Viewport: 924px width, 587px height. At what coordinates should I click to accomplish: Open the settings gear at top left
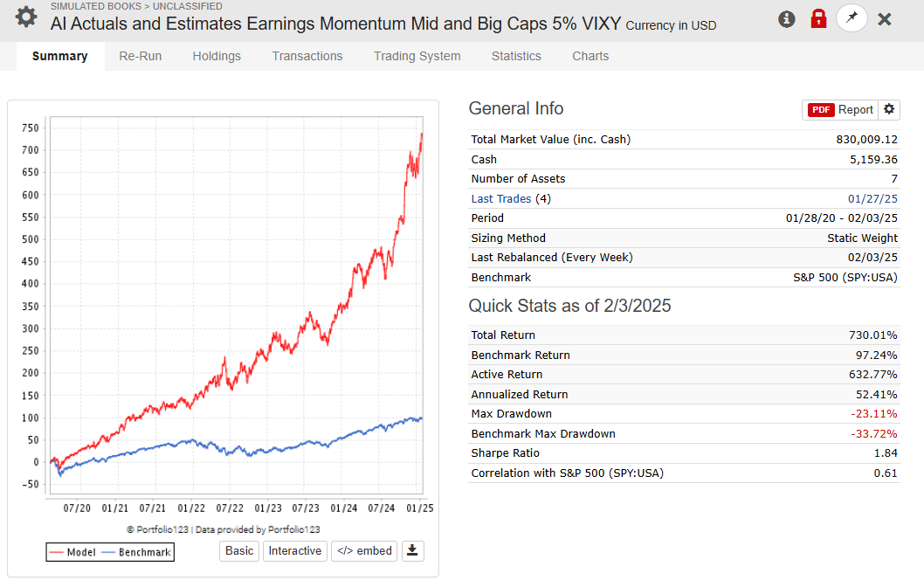click(x=24, y=17)
